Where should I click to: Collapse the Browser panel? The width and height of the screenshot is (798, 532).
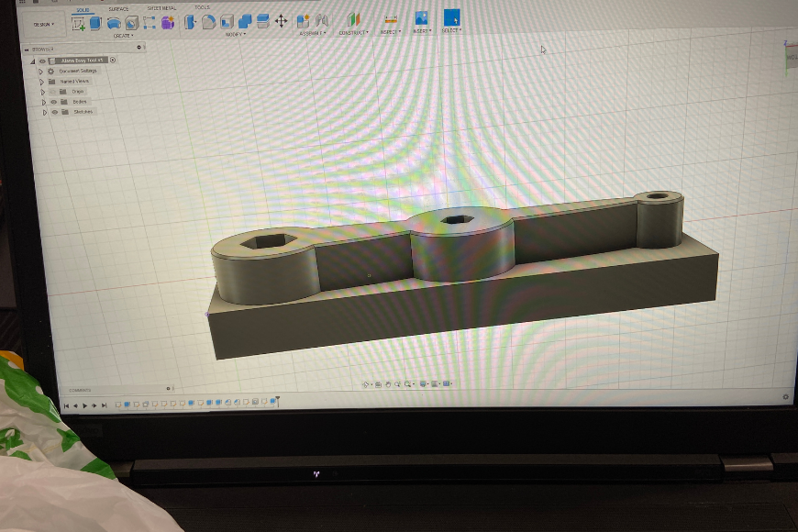[x=27, y=50]
